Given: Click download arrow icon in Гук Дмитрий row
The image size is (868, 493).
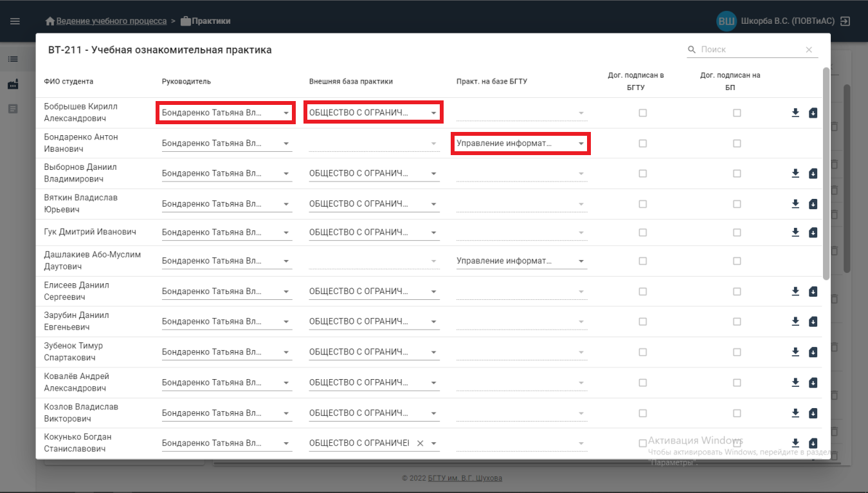Looking at the screenshot, I should point(795,232).
